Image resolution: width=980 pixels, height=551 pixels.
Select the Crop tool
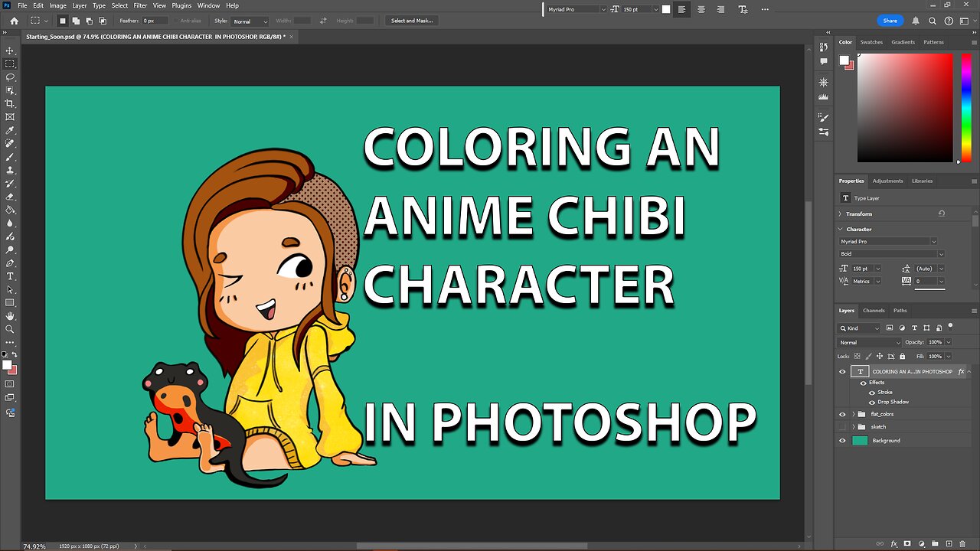coord(10,104)
